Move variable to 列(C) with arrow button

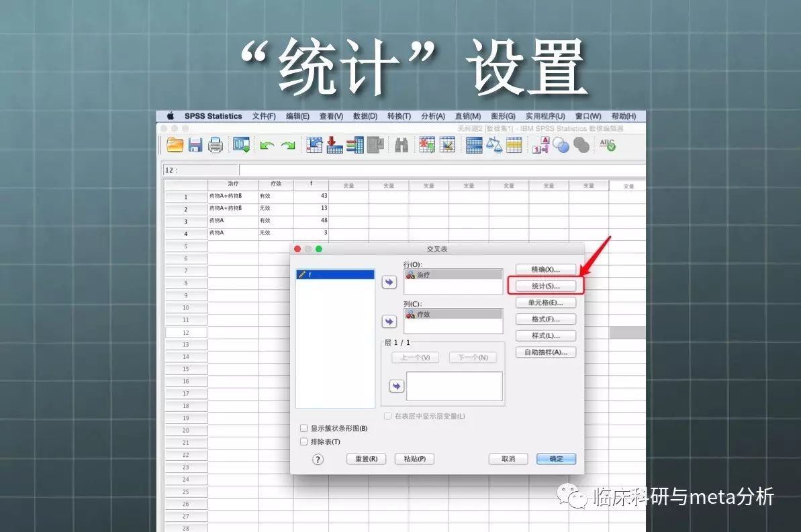pyautogui.click(x=389, y=321)
